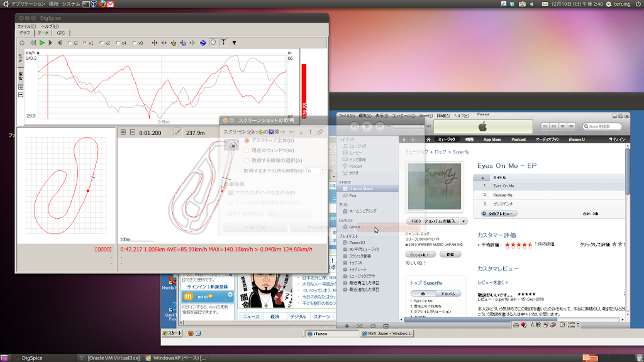Open iTunes U tab in iTunes Store bar
The width and height of the screenshot is (644, 362).
click(x=576, y=140)
